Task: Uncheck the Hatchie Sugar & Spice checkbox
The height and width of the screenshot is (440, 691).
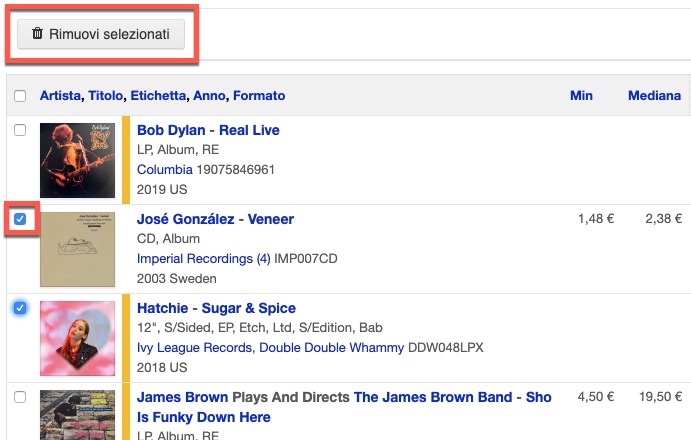Action: point(20,308)
